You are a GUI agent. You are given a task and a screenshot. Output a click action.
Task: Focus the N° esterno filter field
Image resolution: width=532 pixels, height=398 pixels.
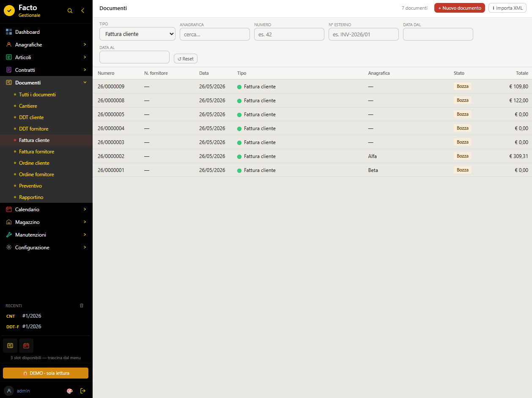click(364, 34)
